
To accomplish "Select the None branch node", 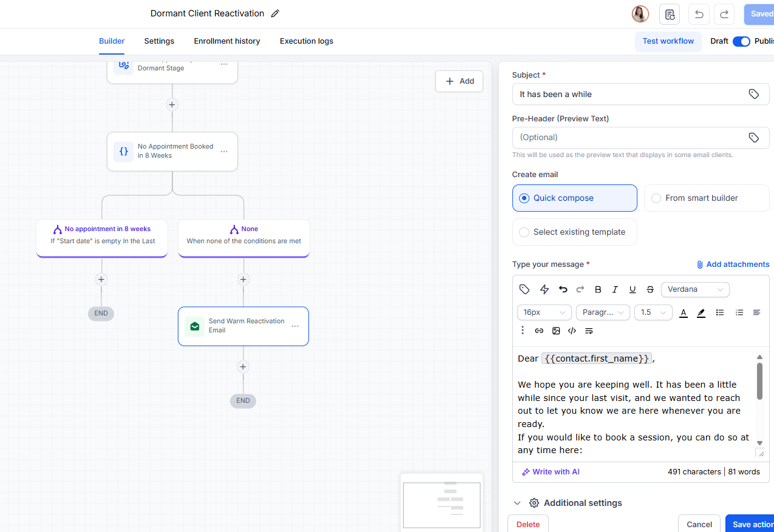I will [x=244, y=238].
